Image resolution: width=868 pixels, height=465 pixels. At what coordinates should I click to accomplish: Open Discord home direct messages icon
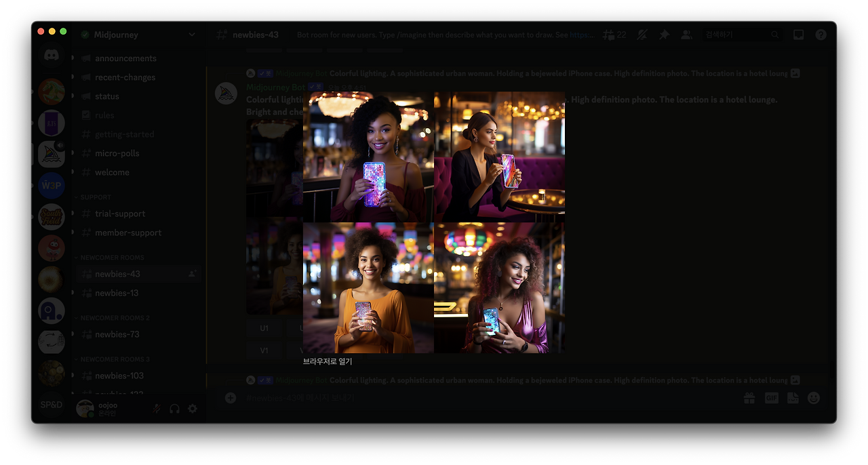(x=52, y=57)
